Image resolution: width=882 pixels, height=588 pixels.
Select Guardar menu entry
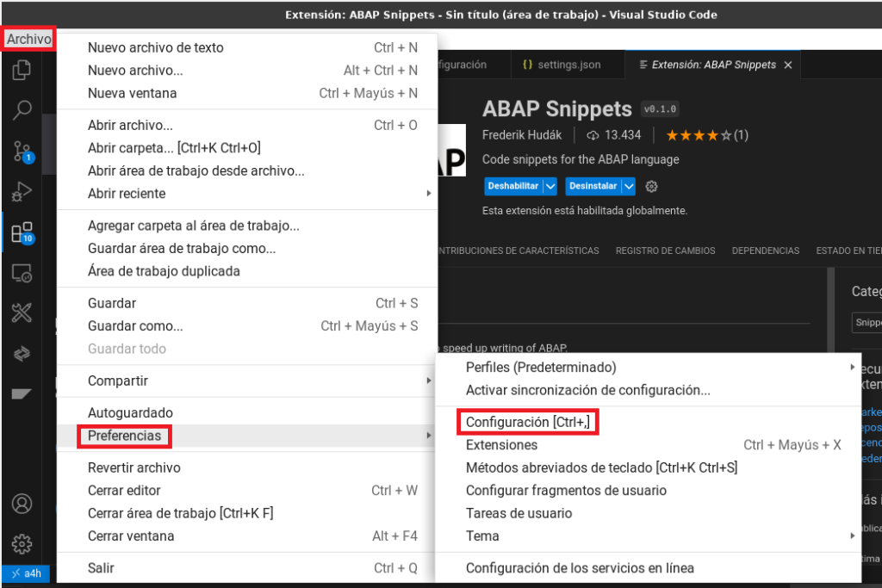[x=247, y=304]
